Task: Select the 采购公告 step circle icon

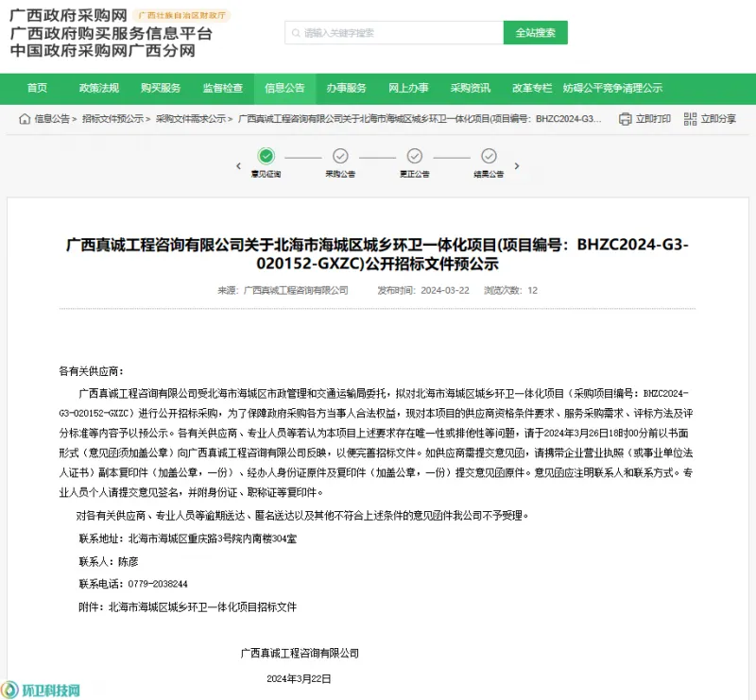Action: pos(340,156)
